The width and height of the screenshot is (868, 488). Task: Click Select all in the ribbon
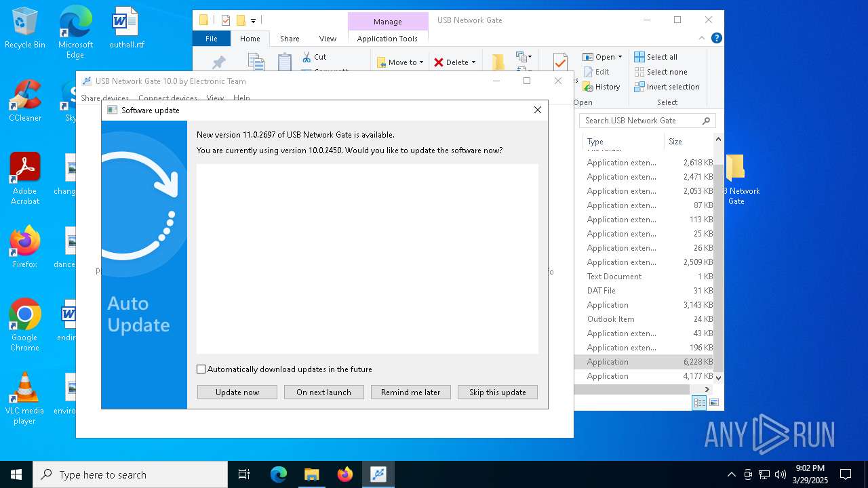click(656, 57)
